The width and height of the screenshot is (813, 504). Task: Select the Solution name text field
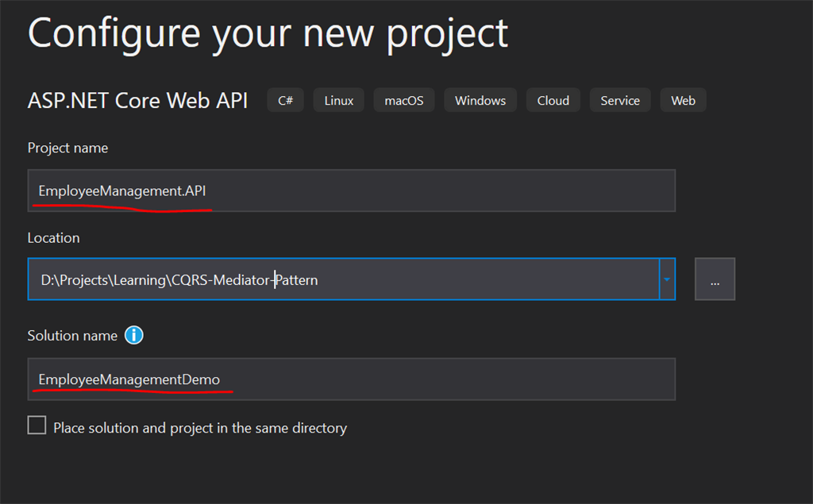click(x=352, y=379)
